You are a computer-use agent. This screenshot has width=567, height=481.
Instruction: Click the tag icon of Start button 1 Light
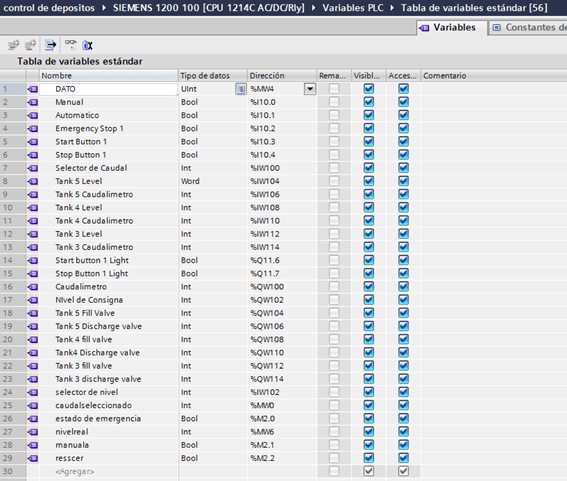(x=33, y=260)
